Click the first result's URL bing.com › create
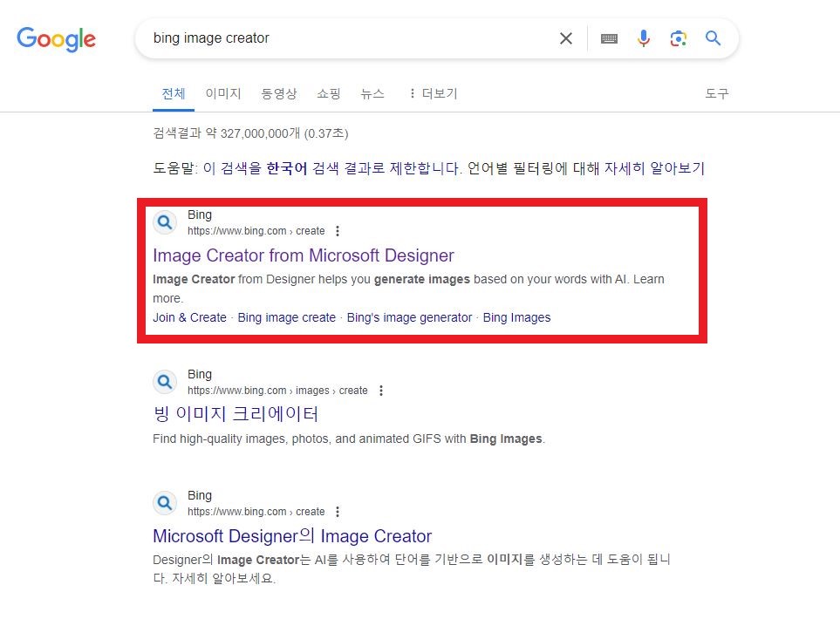840x619 pixels. coord(256,231)
